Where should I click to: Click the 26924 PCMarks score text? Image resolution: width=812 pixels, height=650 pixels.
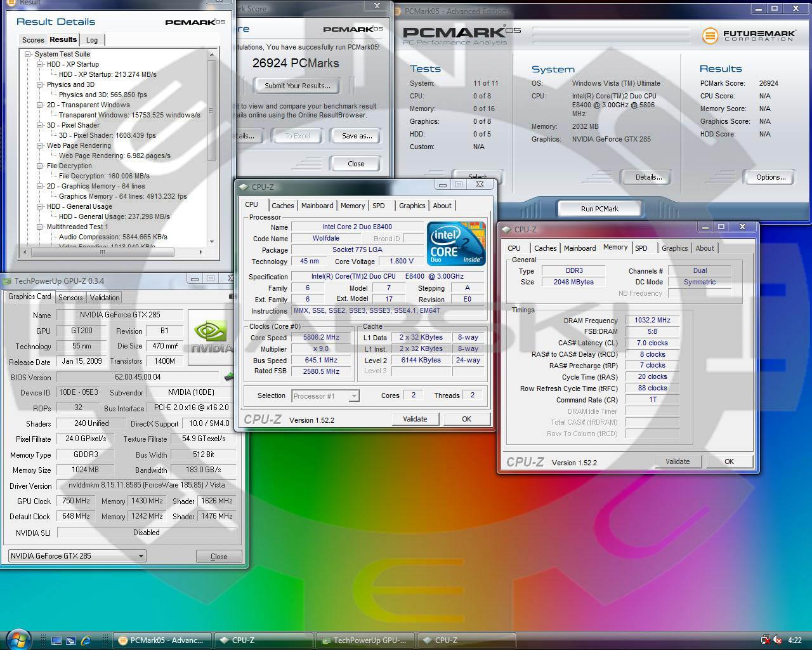[296, 63]
